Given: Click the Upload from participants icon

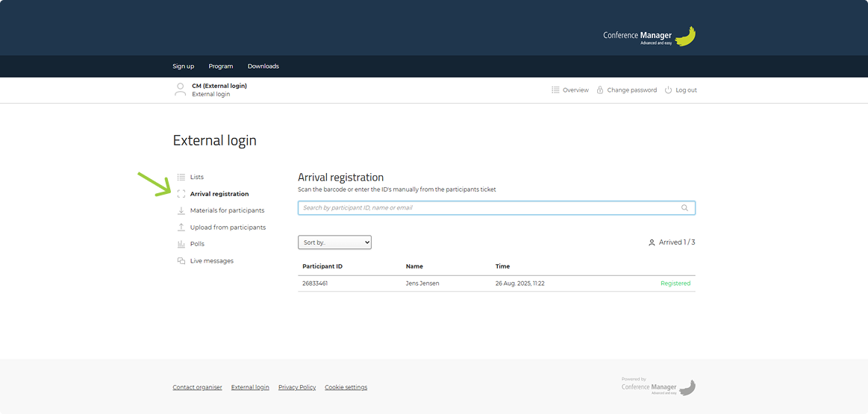Looking at the screenshot, I should tap(181, 227).
